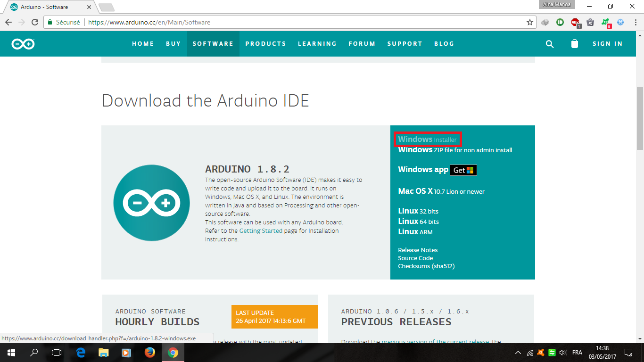The image size is (644, 362).
Task: Open the Release Notes link
Action: 418,250
